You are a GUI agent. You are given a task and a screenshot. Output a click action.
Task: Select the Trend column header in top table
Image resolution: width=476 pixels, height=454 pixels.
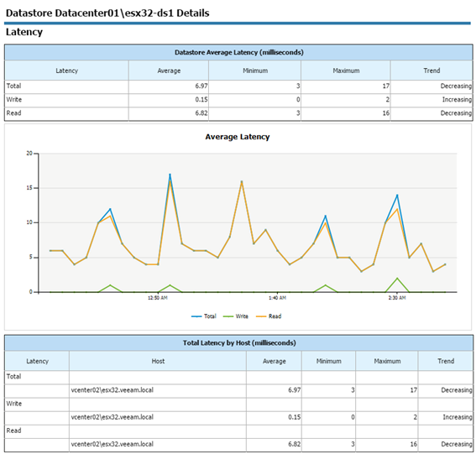coord(432,70)
